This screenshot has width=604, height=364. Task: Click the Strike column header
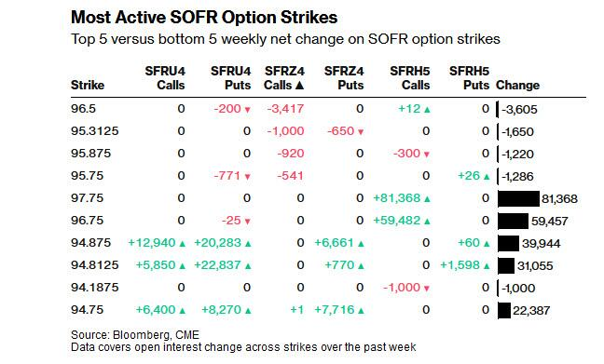[x=88, y=85]
